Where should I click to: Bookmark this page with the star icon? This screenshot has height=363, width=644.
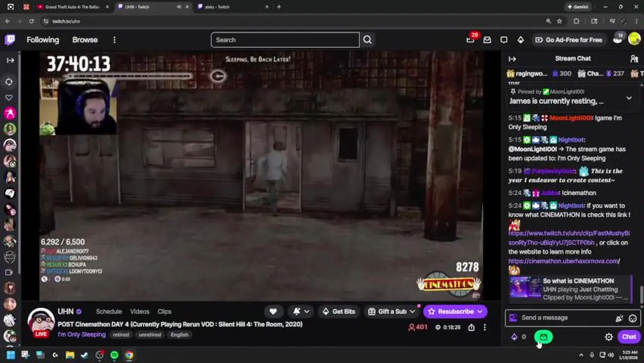[559, 21]
